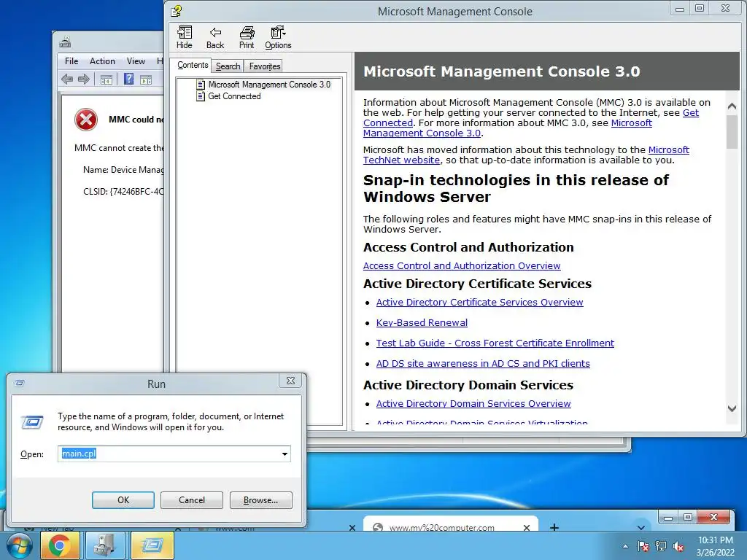
Task: Click the Back arrow in help toolbar
Action: click(x=215, y=37)
